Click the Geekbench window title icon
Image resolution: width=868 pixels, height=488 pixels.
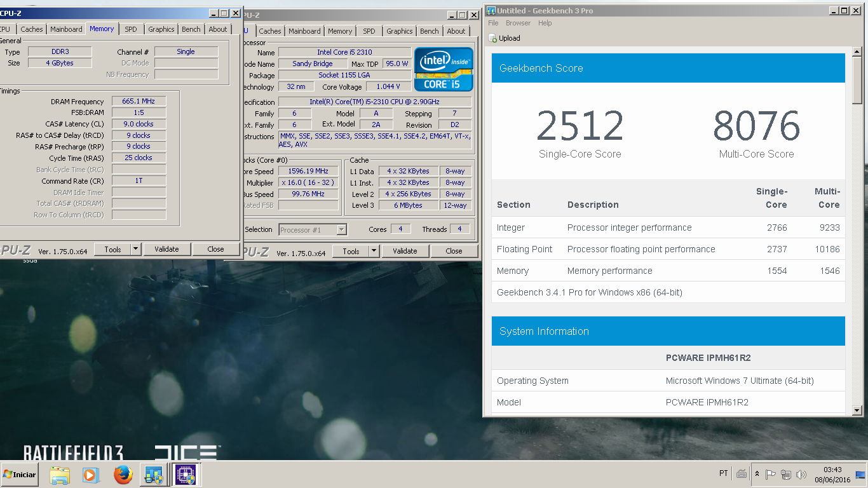click(491, 10)
